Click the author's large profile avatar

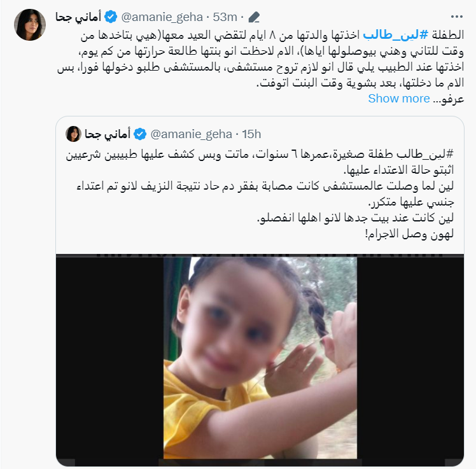tap(30, 25)
